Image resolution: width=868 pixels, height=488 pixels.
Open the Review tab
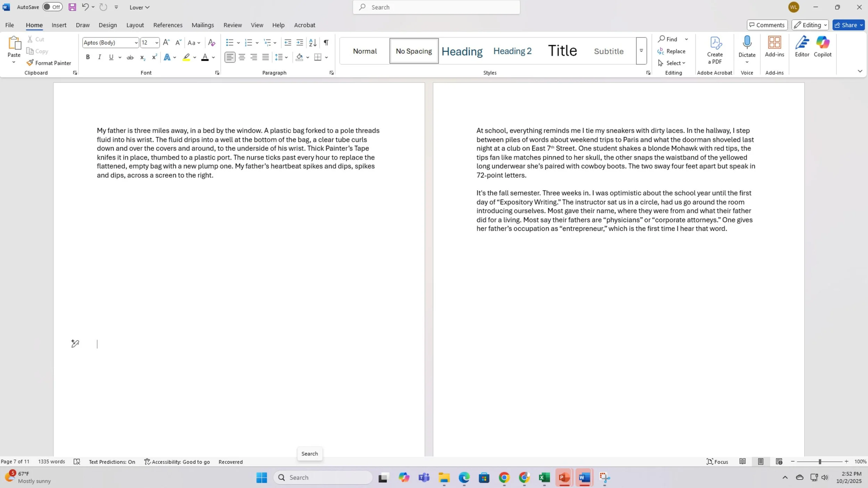coord(233,25)
